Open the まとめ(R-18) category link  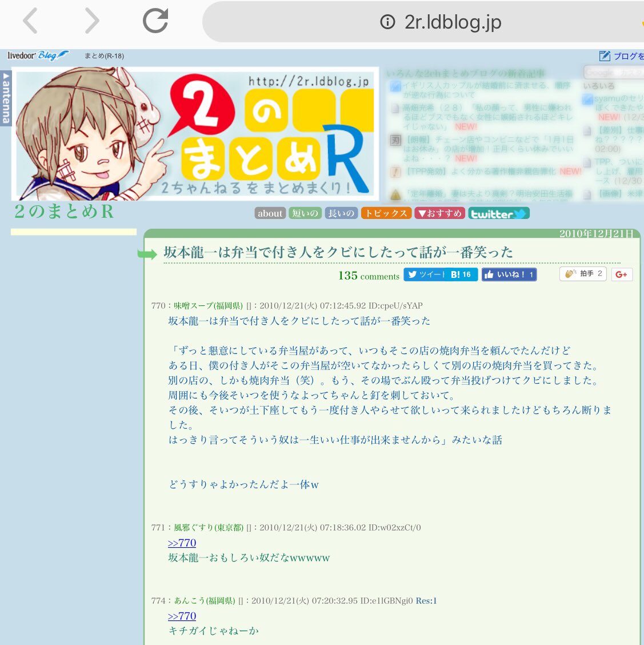[x=104, y=56]
